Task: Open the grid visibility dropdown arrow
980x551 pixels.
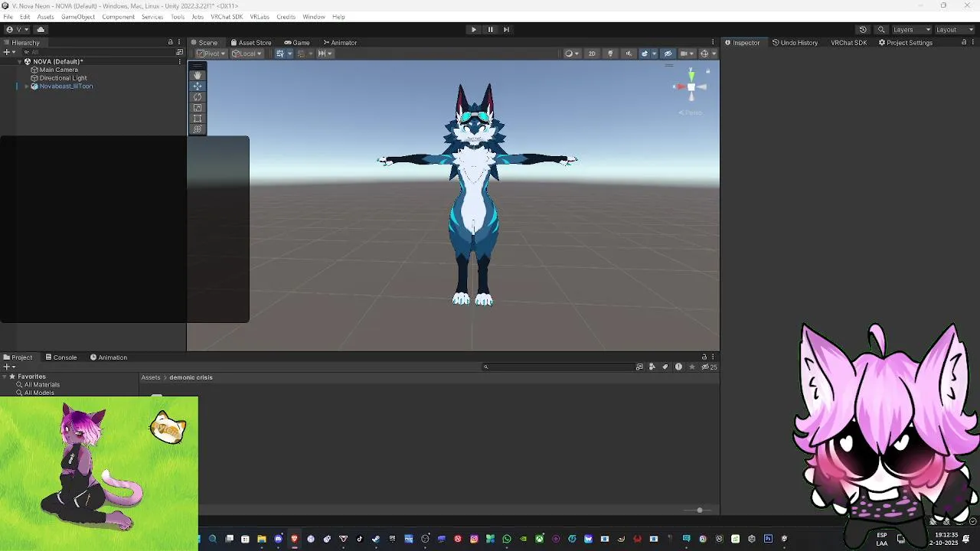Action: click(x=289, y=54)
